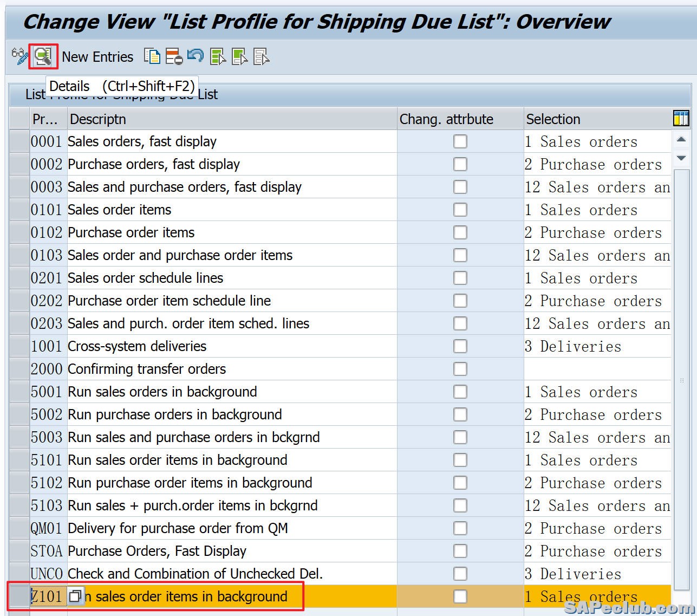
Task: Tick Chang. attrbute checkbox for profile 0001
Action: click(460, 141)
